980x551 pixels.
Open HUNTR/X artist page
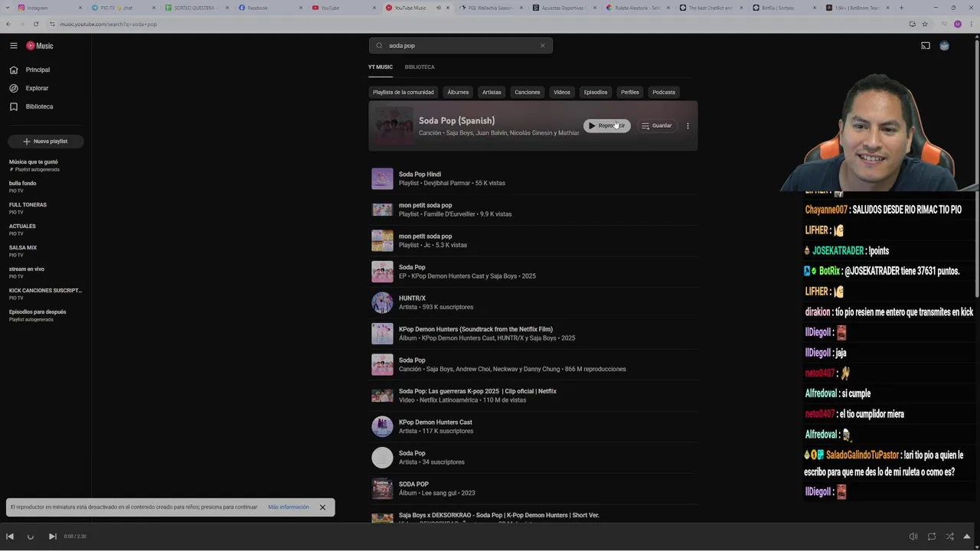tap(533, 303)
